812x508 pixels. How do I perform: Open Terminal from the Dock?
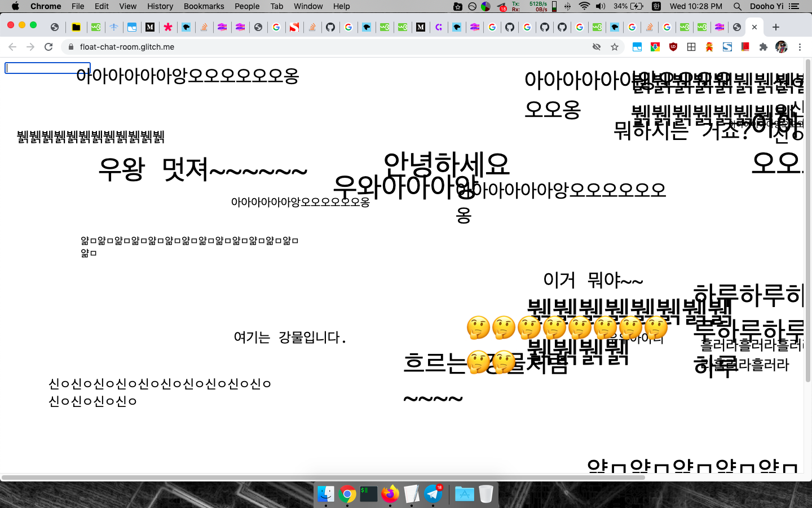368,494
